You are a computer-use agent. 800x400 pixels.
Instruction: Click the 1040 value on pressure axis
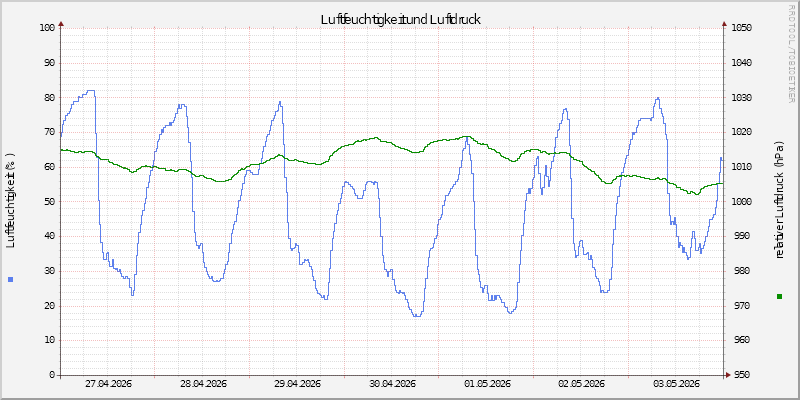[740, 63]
